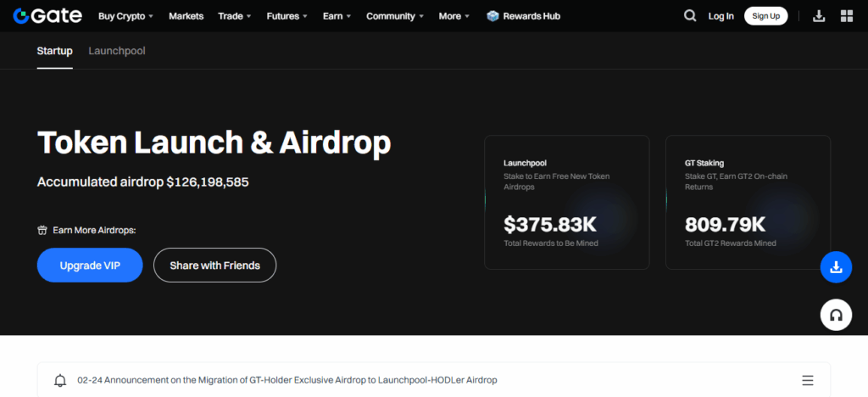The height and width of the screenshot is (397, 868).
Task: Open the search magnifier icon
Action: [x=690, y=16]
